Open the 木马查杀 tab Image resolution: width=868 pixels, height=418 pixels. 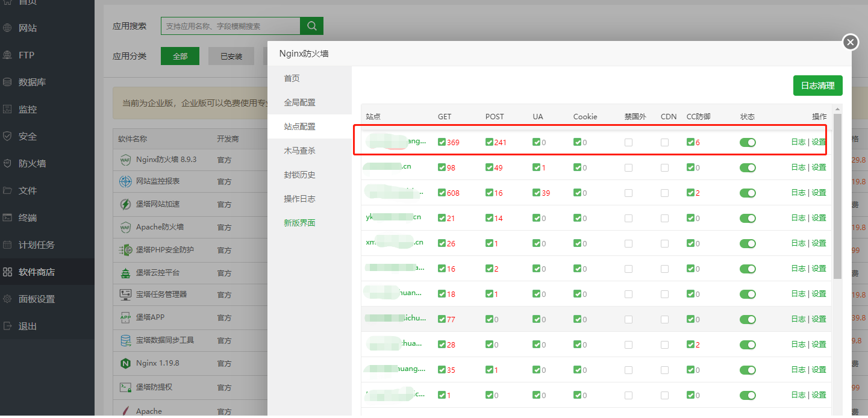[310, 151]
